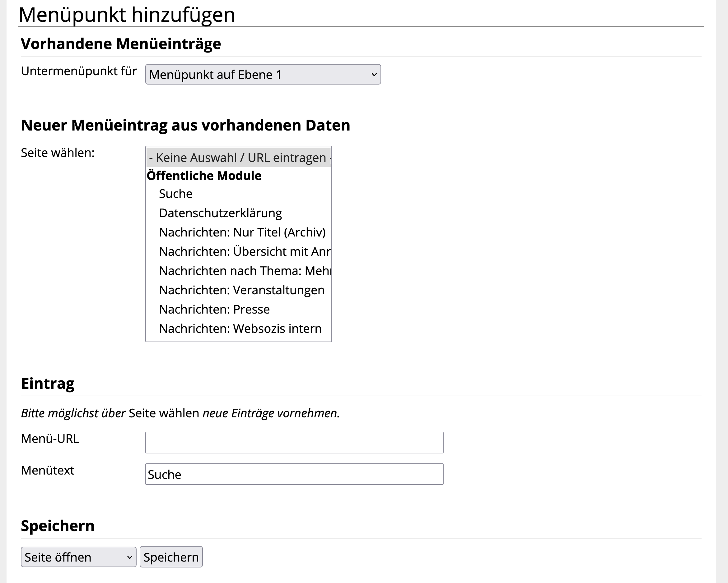Select '- Keine Auswahl / URL eintragen -' option
Image resolution: width=728 pixels, height=583 pixels.
pyautogui.click(x=238, y=158)
